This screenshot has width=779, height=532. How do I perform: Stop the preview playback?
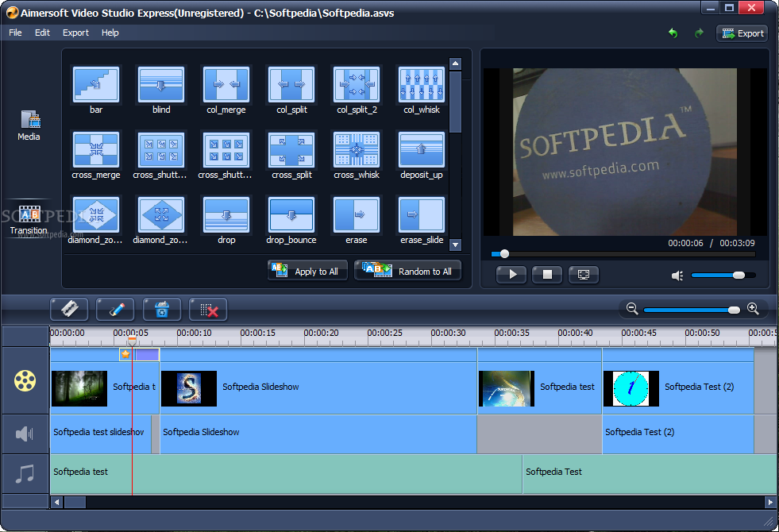(x=547, y=274)
